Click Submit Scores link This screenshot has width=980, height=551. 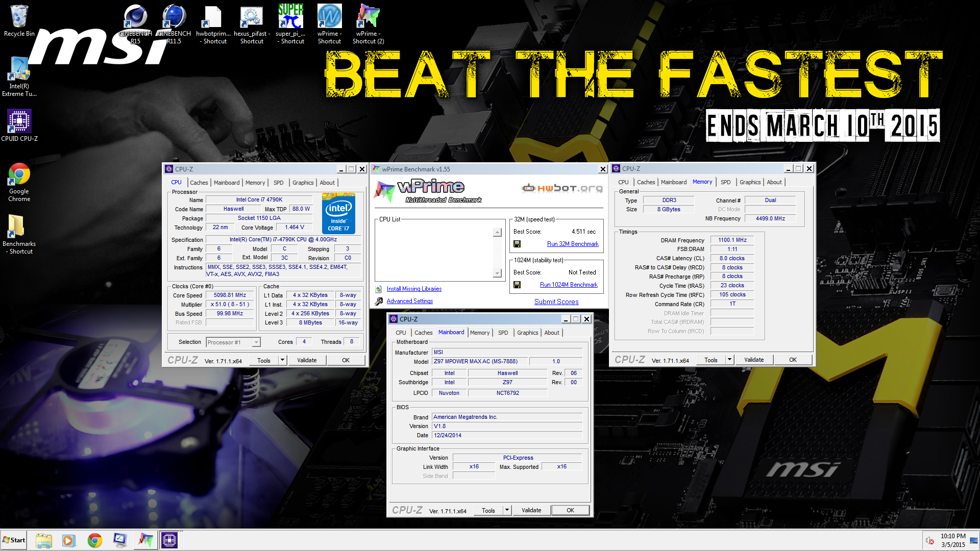point(556,302)
